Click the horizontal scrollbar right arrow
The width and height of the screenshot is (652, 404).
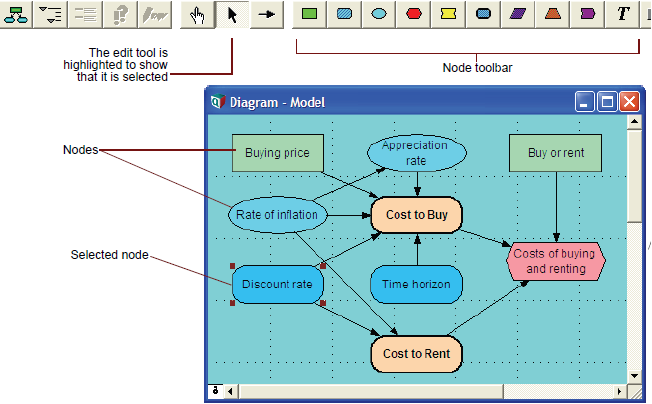(620, 391)
